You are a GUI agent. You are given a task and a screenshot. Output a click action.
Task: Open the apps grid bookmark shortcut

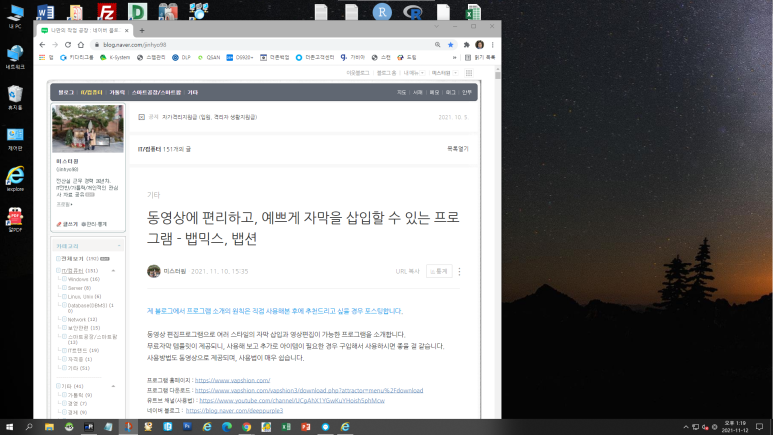[46, 58]
